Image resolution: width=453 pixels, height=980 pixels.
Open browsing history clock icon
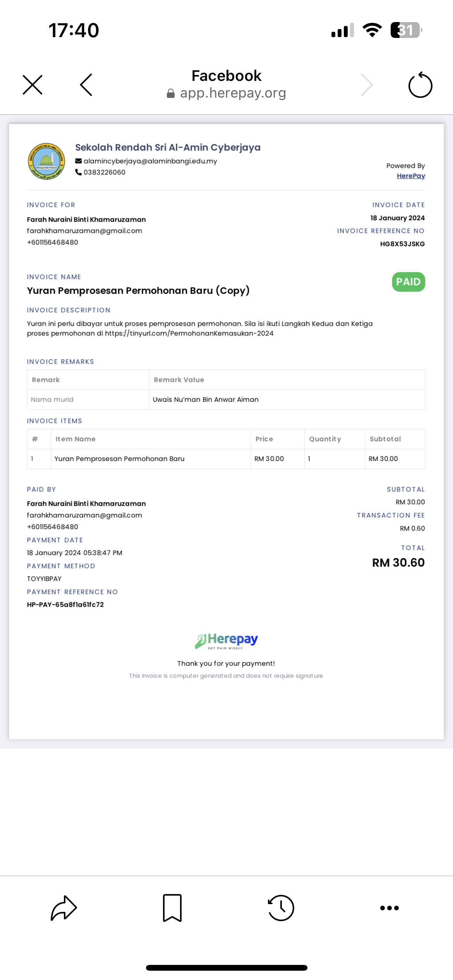point(281,908)
